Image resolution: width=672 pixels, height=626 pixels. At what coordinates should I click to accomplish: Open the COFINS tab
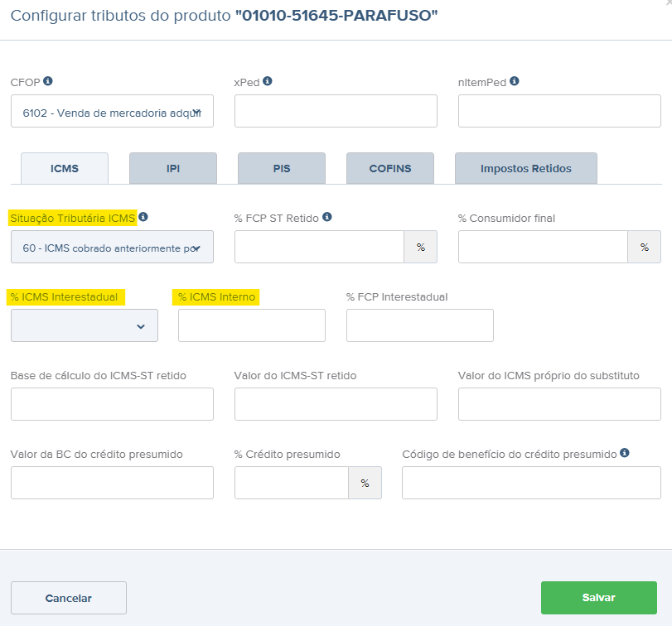pyautogui.click(x=389, y=168)
